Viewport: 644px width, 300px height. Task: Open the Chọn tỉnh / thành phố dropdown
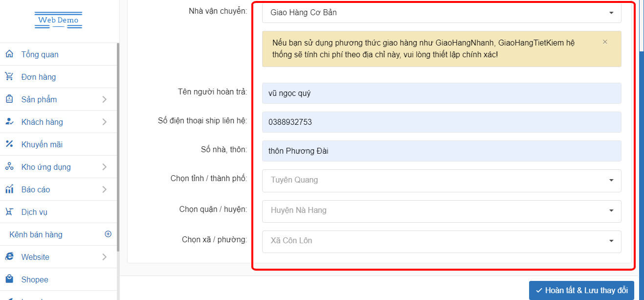point(442,180)
